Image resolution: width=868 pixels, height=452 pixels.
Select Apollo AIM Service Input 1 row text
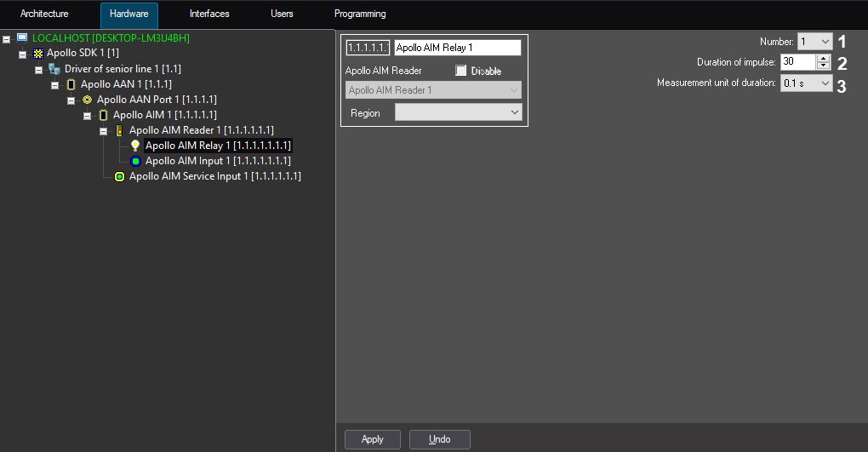point(215,176)
